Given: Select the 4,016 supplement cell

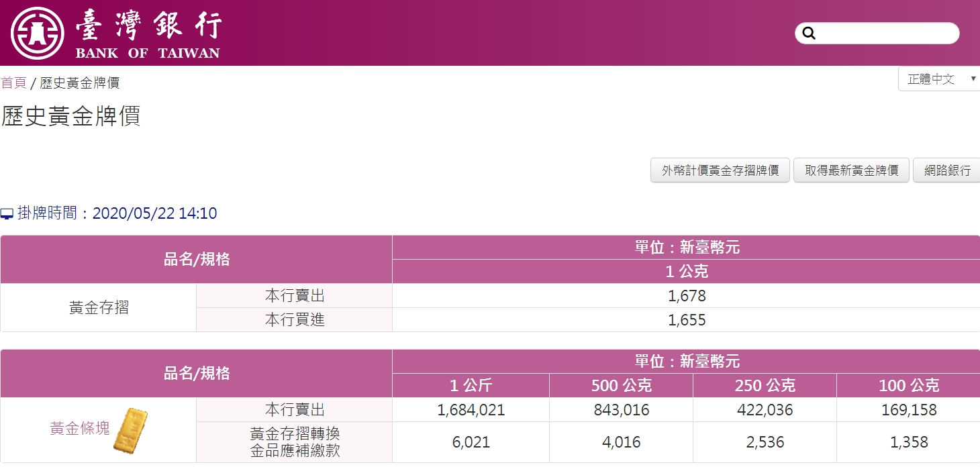Looking at the screenshot, I should (622, 442).
